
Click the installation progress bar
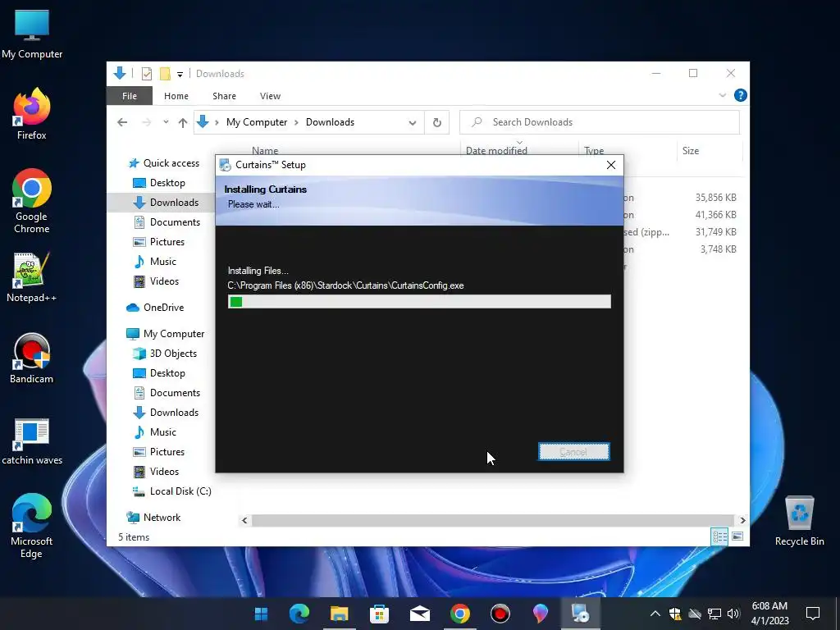point(419,302)
